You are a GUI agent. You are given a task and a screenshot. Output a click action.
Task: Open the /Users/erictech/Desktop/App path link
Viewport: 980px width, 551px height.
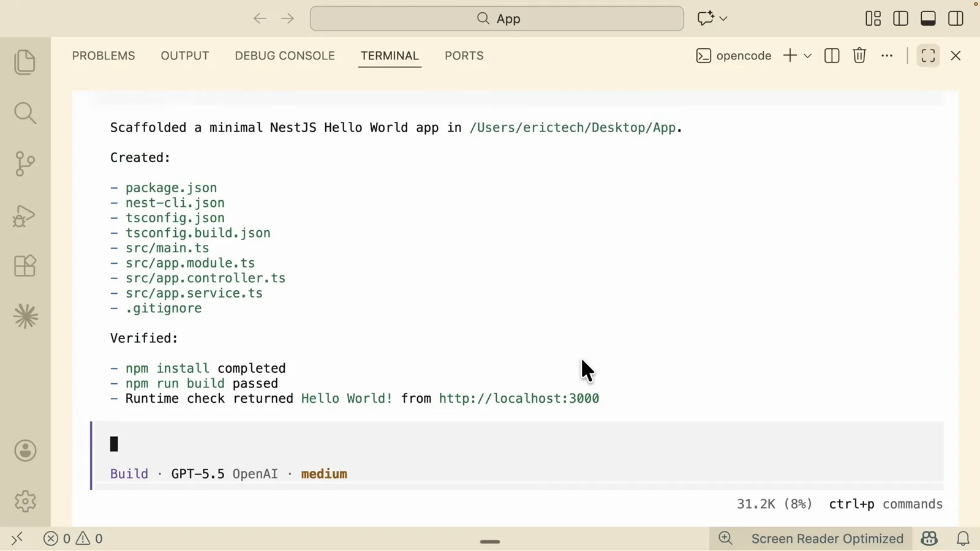(573, 127)
